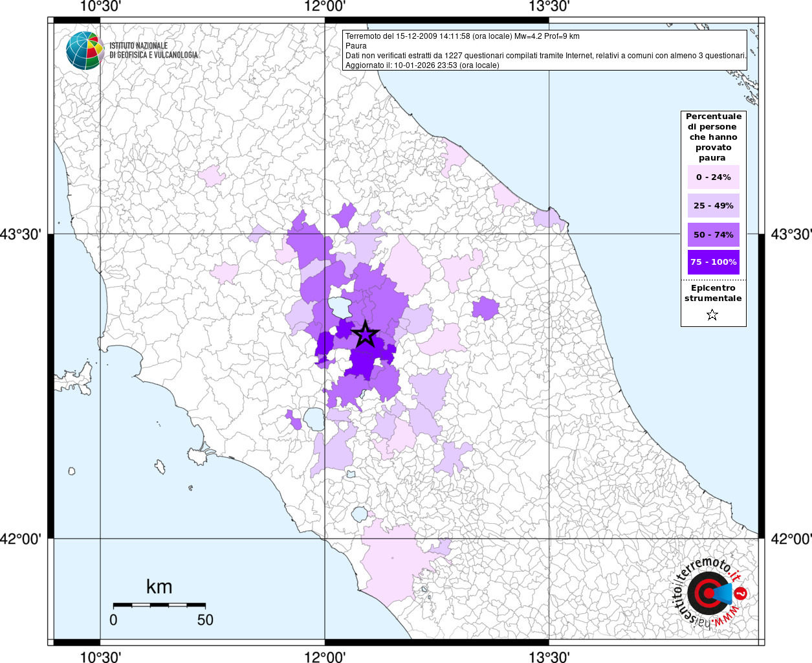Click the 42°00' latitude label on right
812x663 pixels.
coord(791,539)
